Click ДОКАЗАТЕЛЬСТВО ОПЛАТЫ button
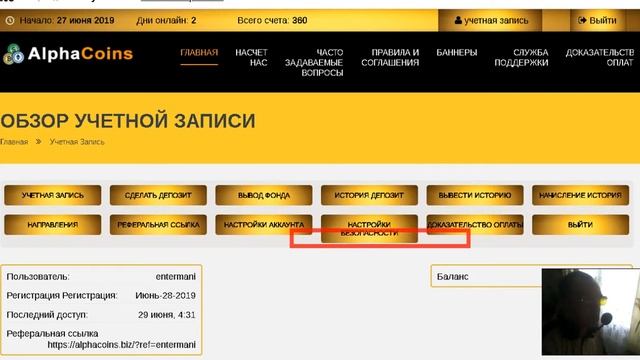Viewport: 640px width, 360px height. [x=475, y=224]
